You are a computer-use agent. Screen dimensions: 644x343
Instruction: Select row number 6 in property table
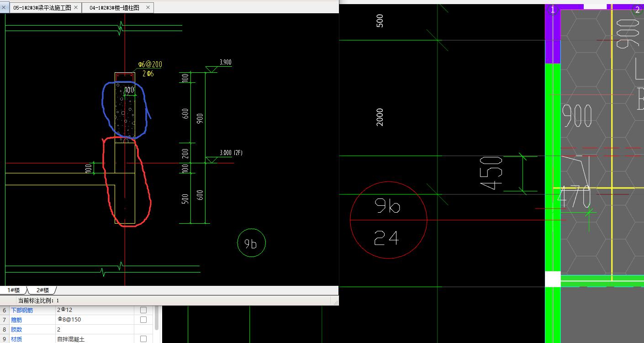5,310
